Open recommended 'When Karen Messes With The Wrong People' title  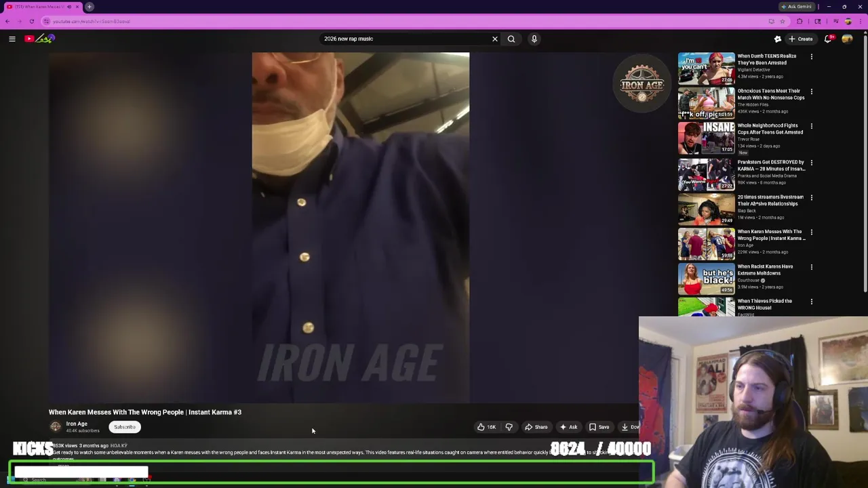[771, 235]
